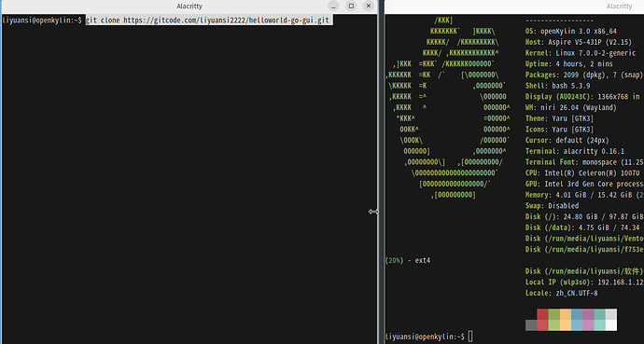Click the Terminal Font: monospace line
This screenshot has height=344, width=644.
click(x=584, y=162)
